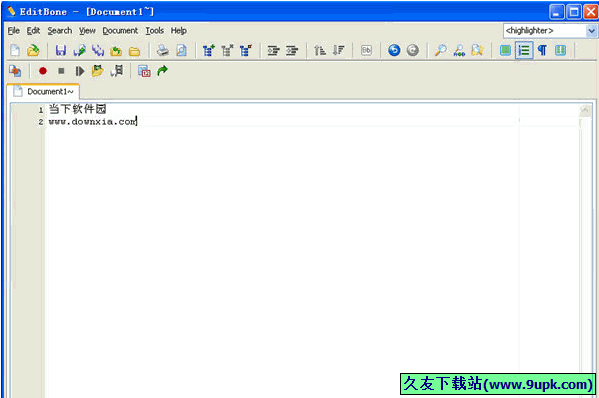Click the tree icon with green plus
This screenshot has width=599, height=398.
(x=209, y=50)
